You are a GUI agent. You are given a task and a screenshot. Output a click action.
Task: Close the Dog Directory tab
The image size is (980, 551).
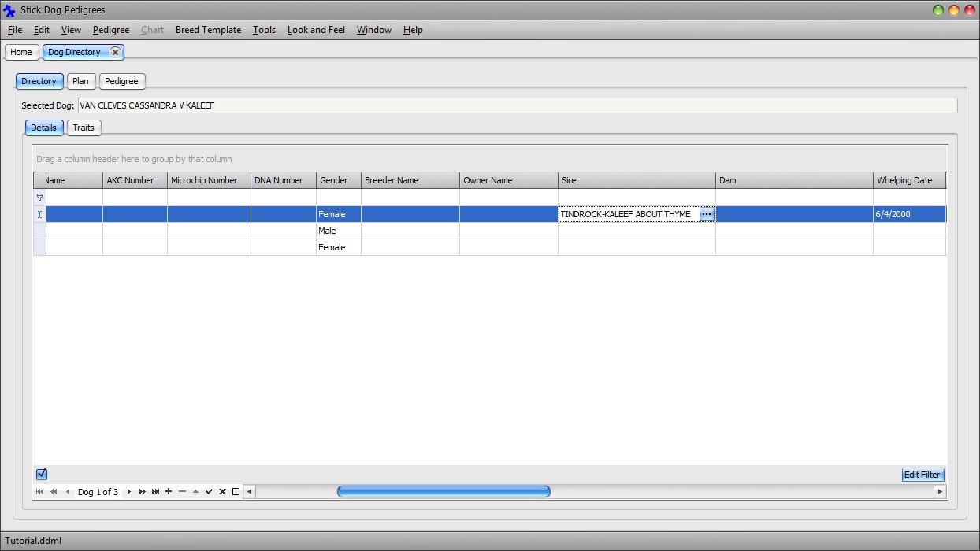point(115,52)
